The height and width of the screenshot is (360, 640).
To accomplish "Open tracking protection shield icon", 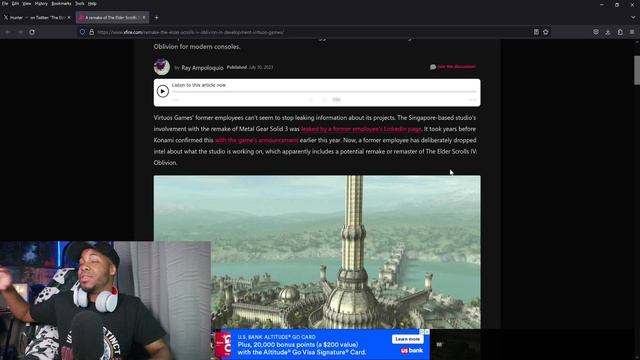I will (x=82, y=32).
